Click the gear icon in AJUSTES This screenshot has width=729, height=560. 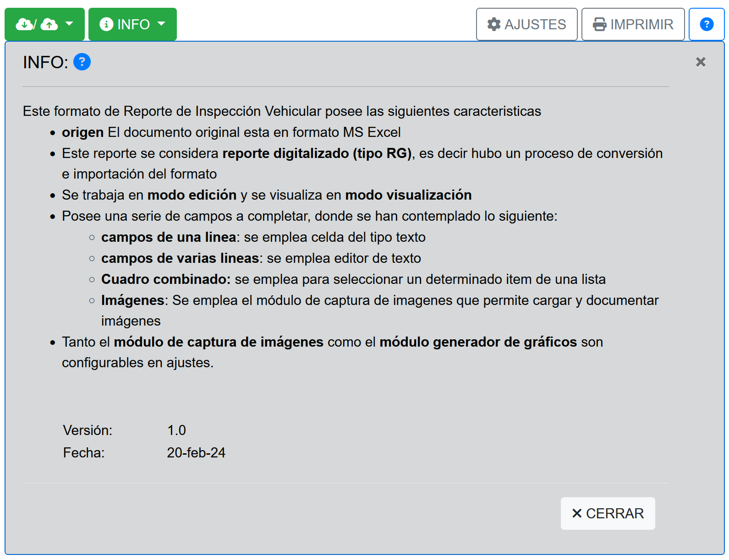coord(493,24)
